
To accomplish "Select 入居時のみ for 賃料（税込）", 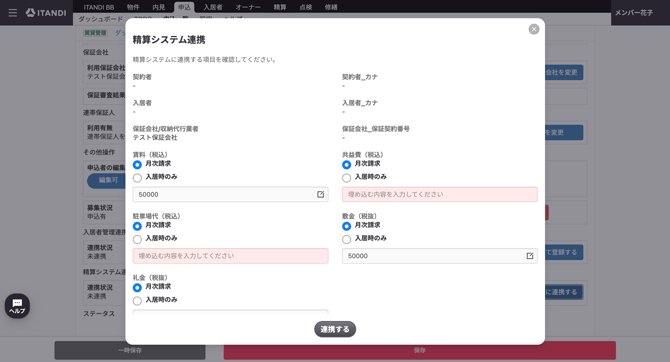I will [x=137, y=178].
